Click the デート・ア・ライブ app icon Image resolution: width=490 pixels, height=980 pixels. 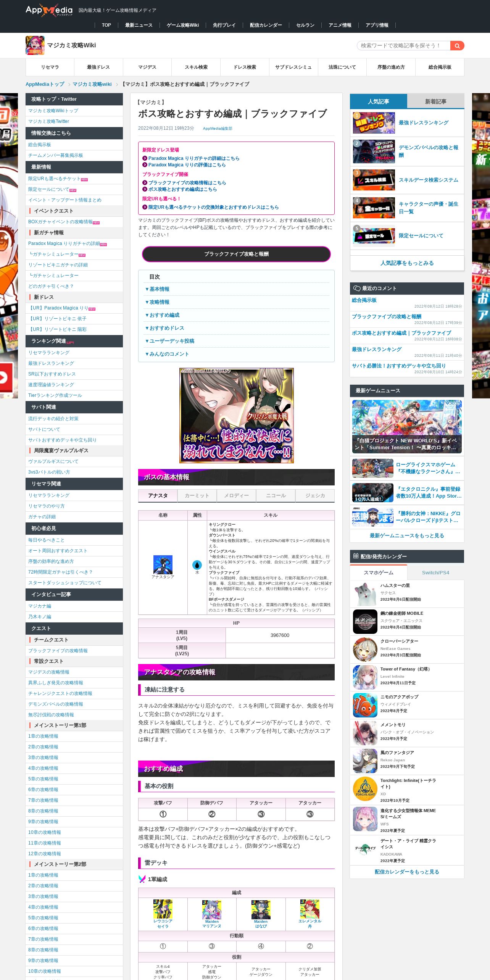click(365, 849)
